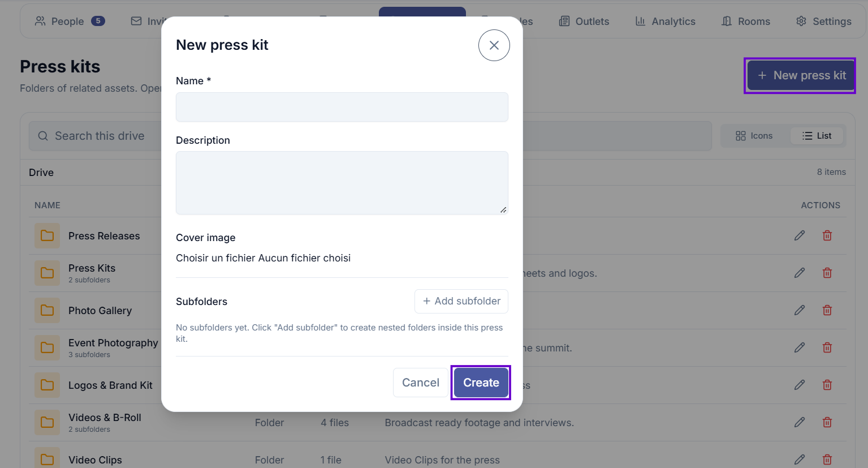The width and height of the screenshot is (868, 468).
Task: Edit the Logos & Brand Kit folder
Action: pos(799,385)
